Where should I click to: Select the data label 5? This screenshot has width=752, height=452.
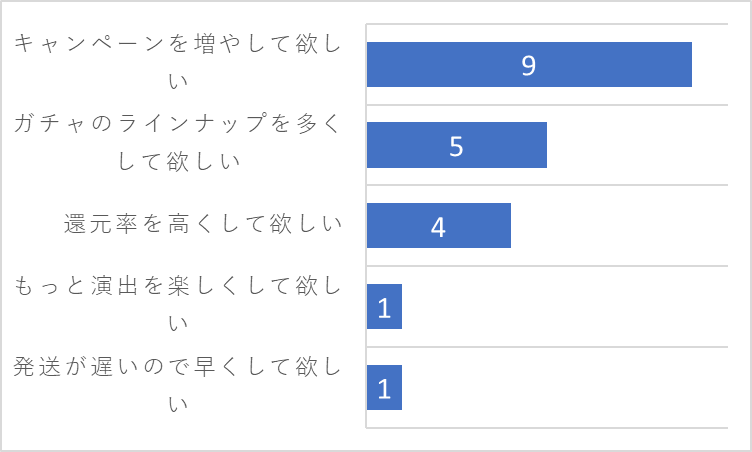click(x=456, y=146)
